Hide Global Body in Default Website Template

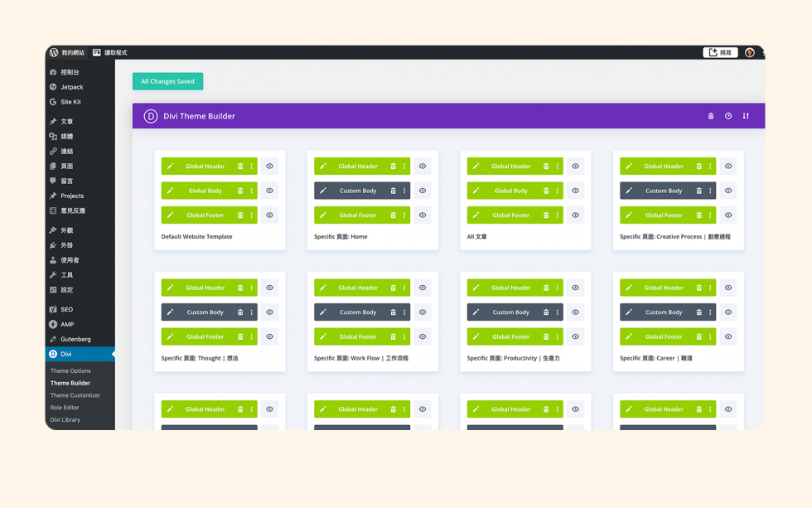pyautogui.click(x=270, y=191)
